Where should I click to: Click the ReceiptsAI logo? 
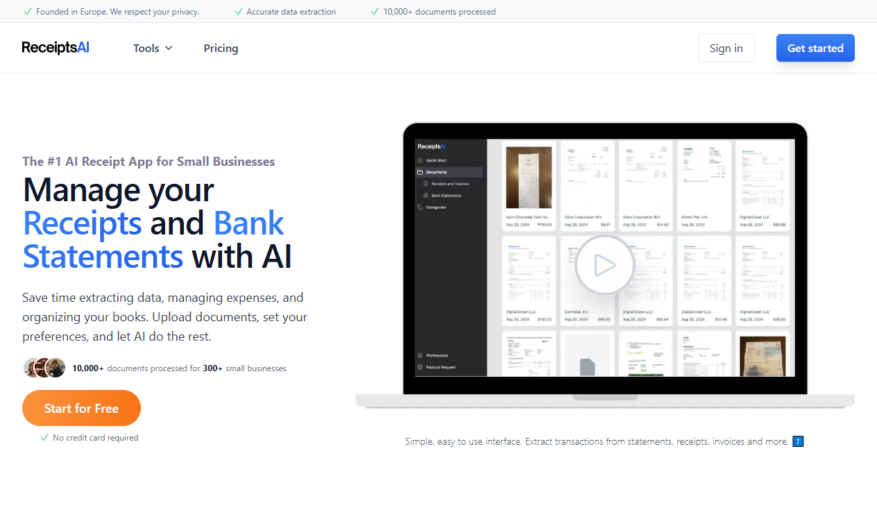(55, 48)
